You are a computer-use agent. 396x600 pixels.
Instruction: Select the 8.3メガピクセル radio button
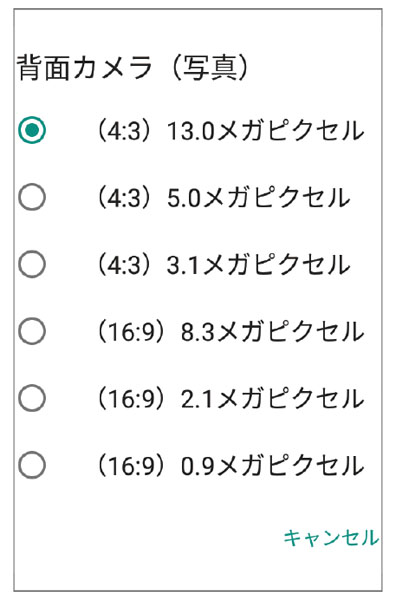coord(32,331)
